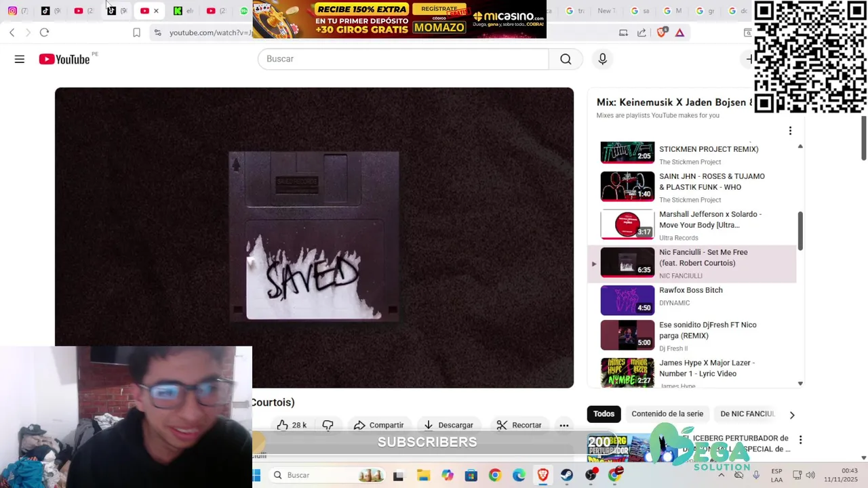This screenshot has height=488, width=868.
Task: Reload the page in the browser
Action: pos(44,33)
